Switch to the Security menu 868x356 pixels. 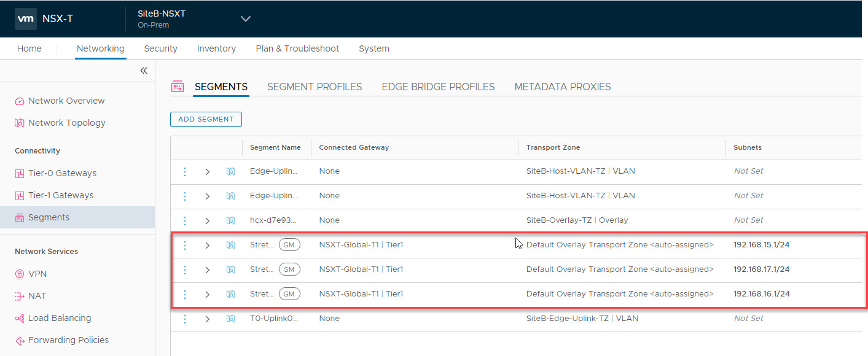(160, 48)
